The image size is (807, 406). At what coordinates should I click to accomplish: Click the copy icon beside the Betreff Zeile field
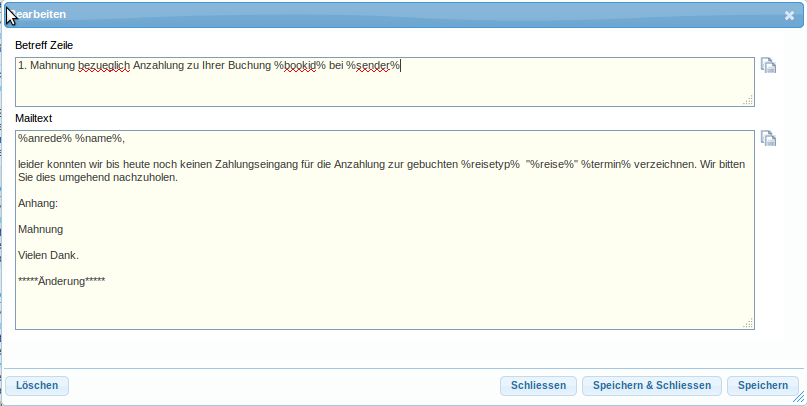click(768, 66)
